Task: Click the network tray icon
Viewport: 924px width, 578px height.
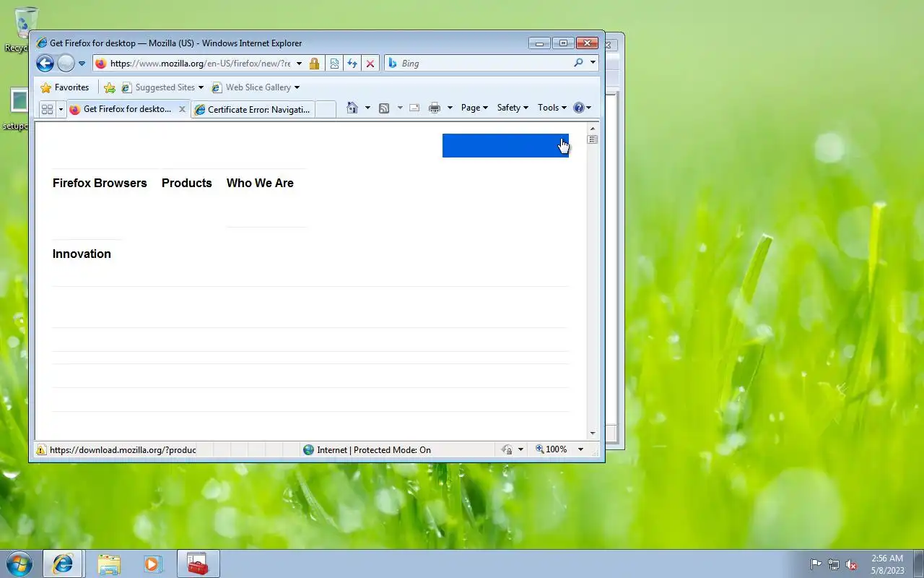Action: pyautogui.click(x=834, y=564)
